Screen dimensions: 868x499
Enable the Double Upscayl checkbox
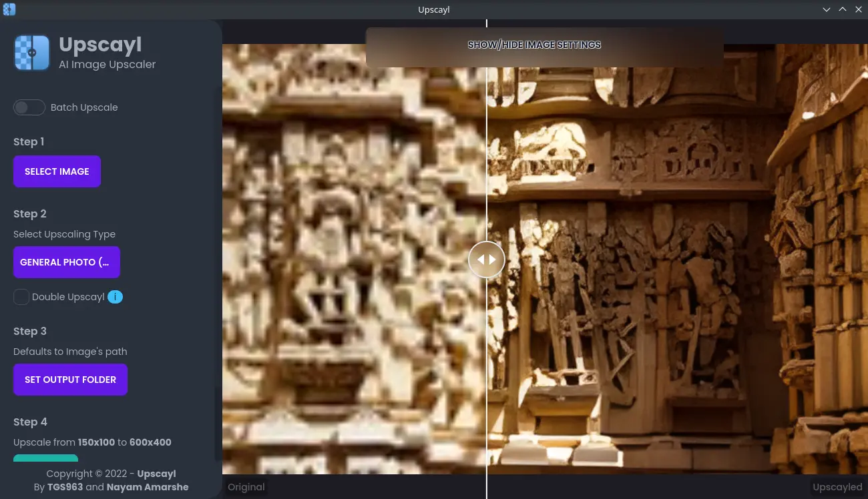click(21, 297)
